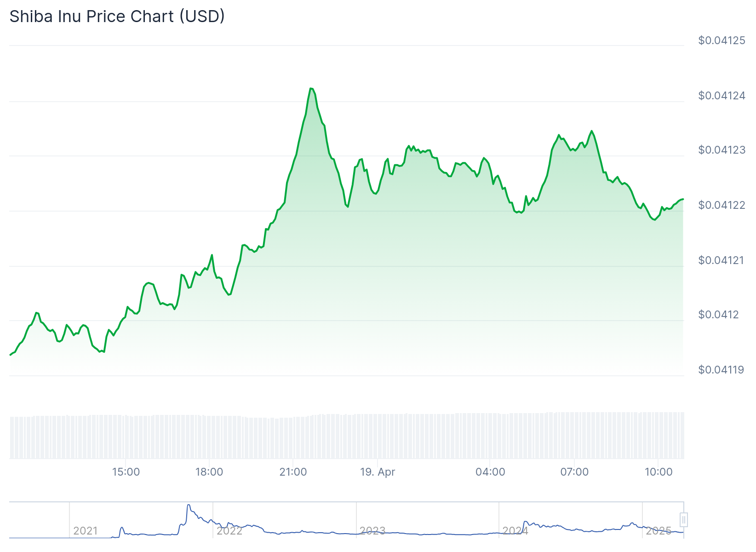Viewport: 756px width, 552px height.
Task: Click the Shiba Inu Price Chart (USD) title
Action: [117, 17]
